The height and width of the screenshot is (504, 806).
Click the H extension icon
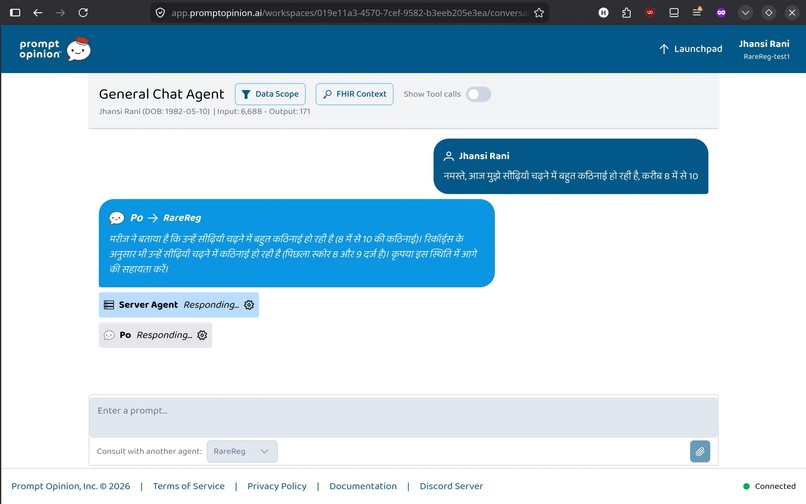(x=603, y=12)
